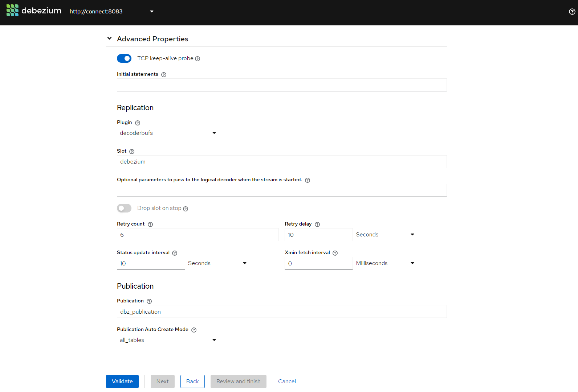Focus the Slot input field
Screen dimensions: 578x392
(x=282, y=162)
